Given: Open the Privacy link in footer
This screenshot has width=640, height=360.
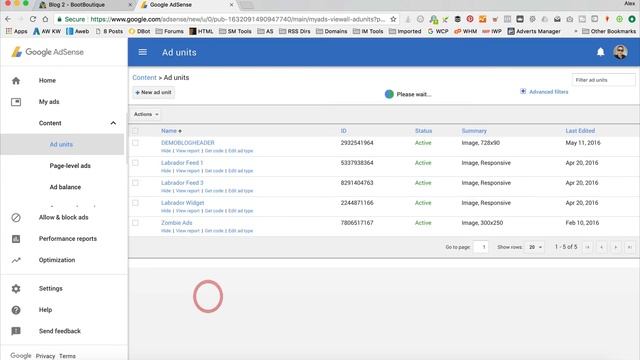Looking at the screenshot, I should 45,356.
